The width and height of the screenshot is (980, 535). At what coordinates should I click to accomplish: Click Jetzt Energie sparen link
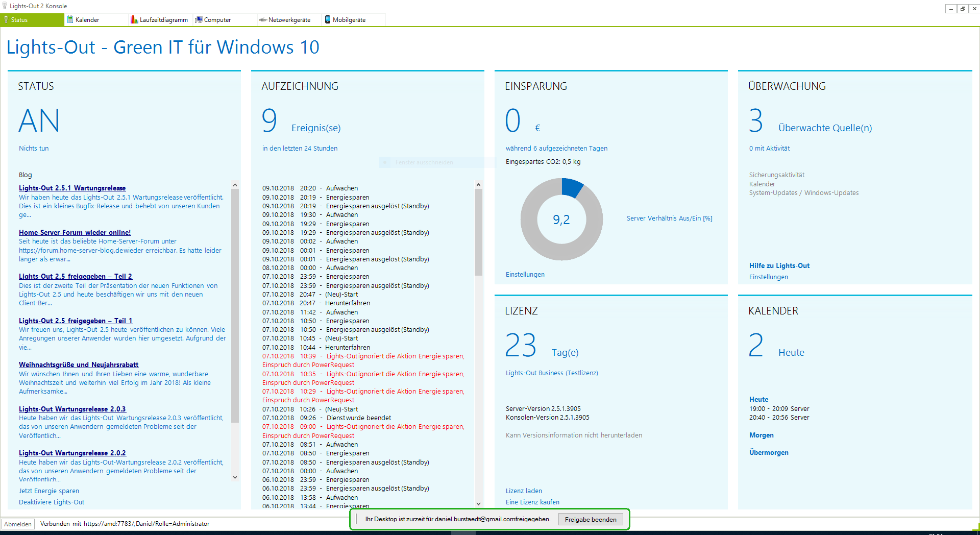pos(49,491)
